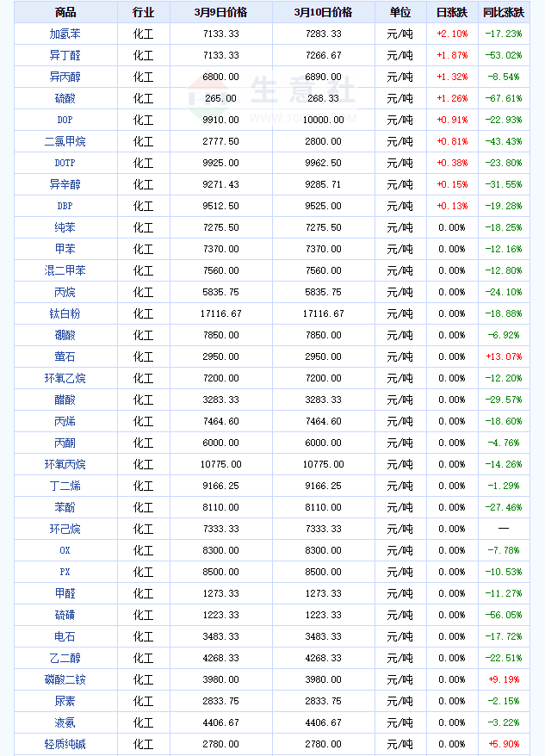This screenshot has height=756, width=545.
Task: Open the 二氯甲烷 commodity link
Action: tap(65, 141)
